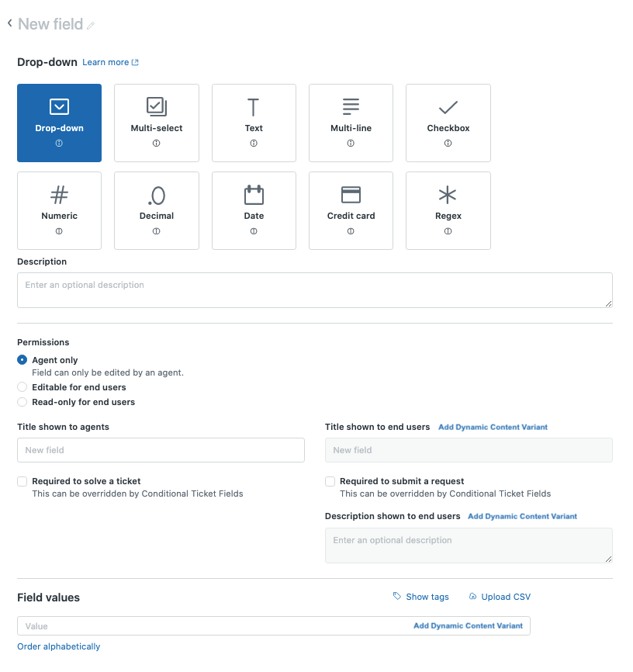Enable Required to solve a ticket
Screen dimensions: 633x672
click(22, 481)
